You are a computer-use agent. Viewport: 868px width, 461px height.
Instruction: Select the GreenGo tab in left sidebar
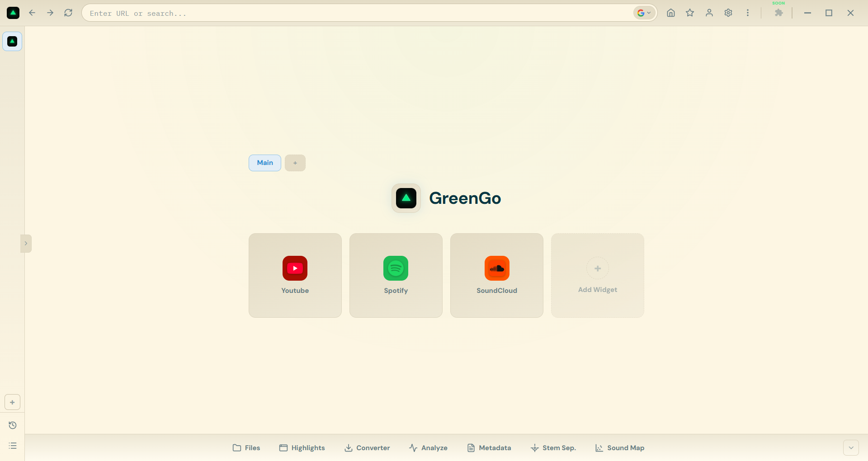12,42
